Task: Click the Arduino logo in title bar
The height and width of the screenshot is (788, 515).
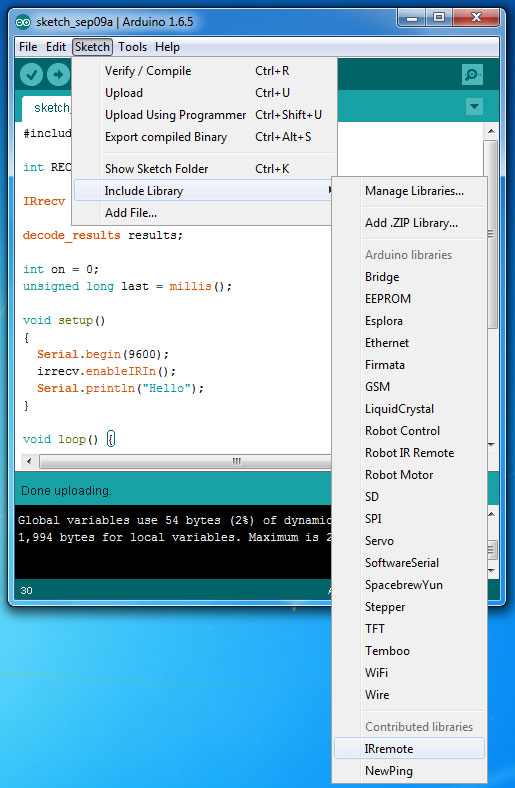Action: pos(23,22)
